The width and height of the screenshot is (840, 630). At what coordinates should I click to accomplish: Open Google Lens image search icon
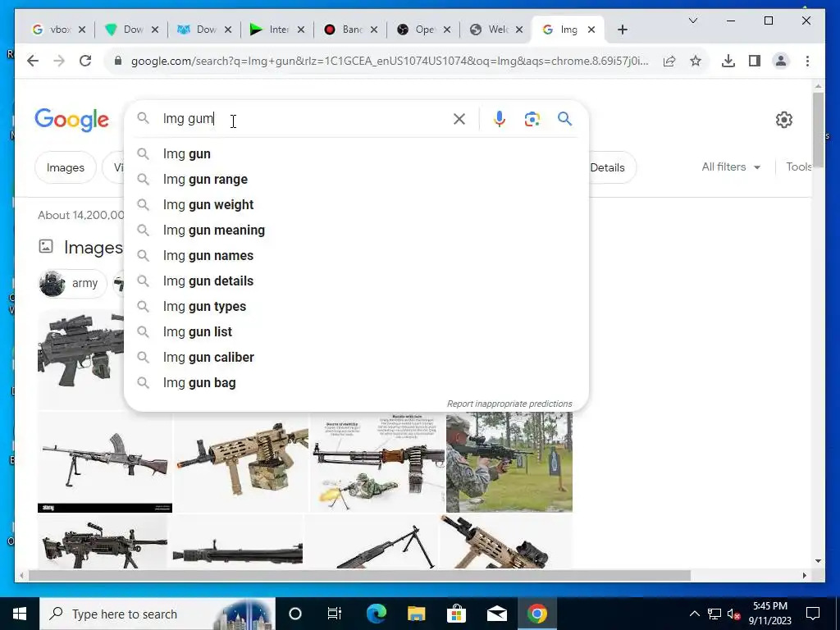[x=532, y=119]
